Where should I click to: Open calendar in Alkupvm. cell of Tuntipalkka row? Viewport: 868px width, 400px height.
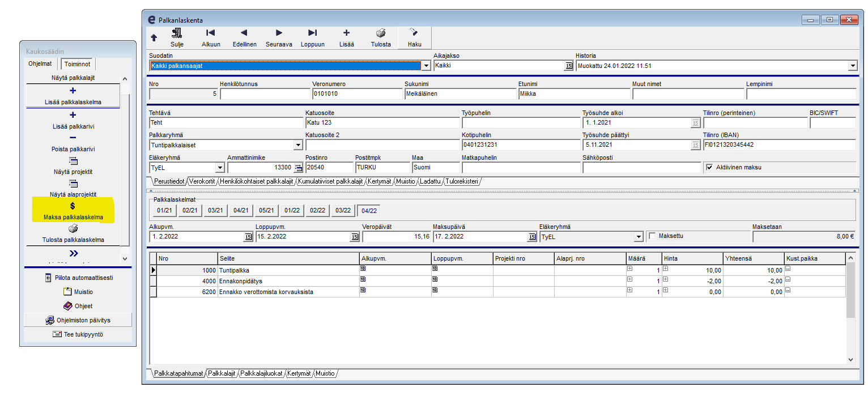point(363,269)
